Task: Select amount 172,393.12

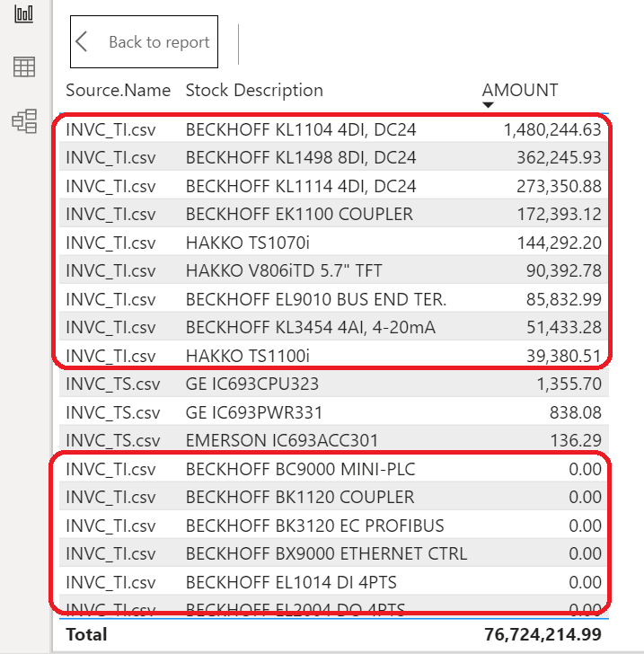Action: [x=559, y=214]
